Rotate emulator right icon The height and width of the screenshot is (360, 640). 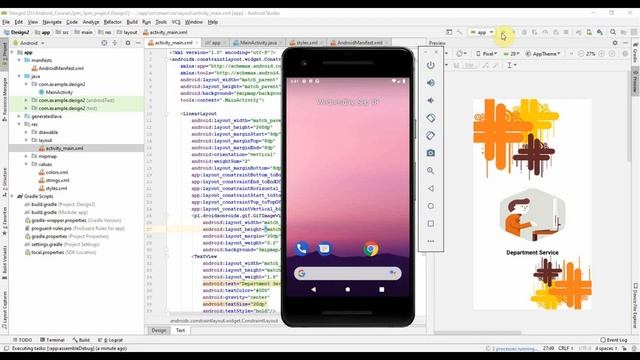(431, 136)
